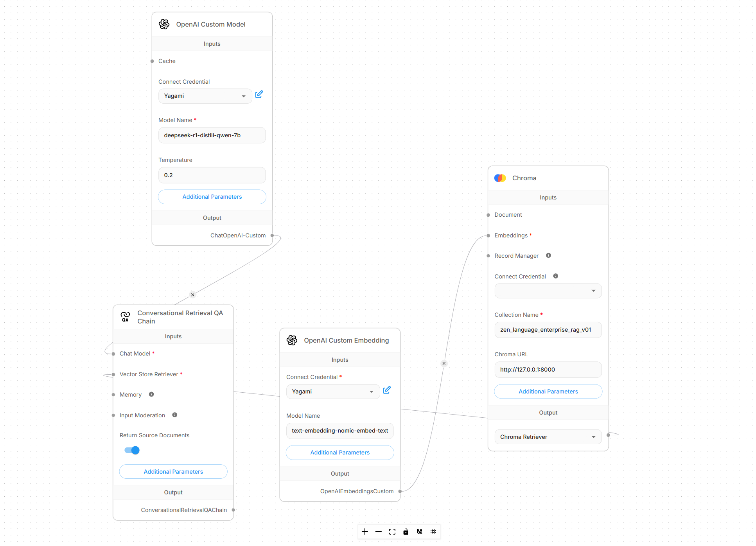This screenshot has height=546, width=756.
Task: Toggle the dotted background icon
Action: (433, 532)
